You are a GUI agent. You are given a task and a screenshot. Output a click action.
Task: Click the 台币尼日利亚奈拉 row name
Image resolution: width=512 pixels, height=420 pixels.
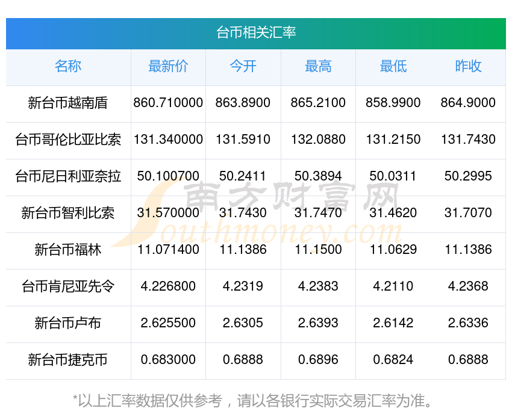tap(68, 176)
